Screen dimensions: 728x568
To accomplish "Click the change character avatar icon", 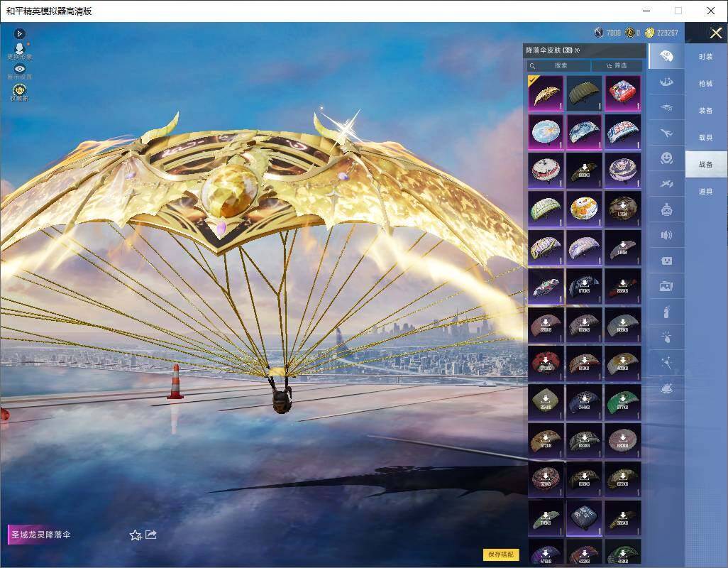I will (19, 51).
